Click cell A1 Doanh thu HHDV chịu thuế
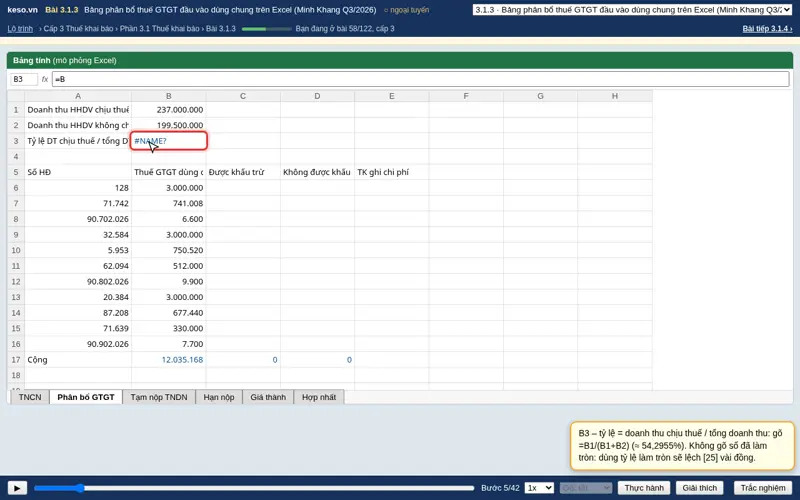Viewport: 800px width, 500px height. [x=78, y=110]
